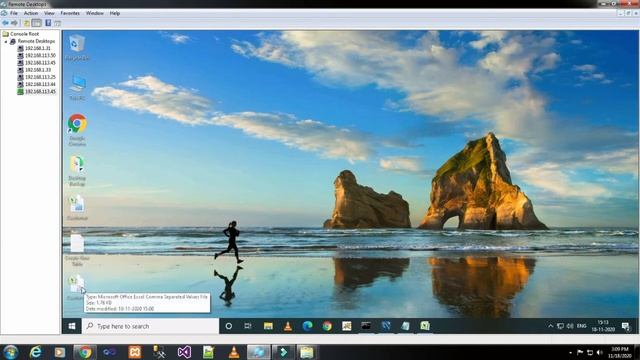Click the blue Back arrow in the toolbar

coord(5,23)
